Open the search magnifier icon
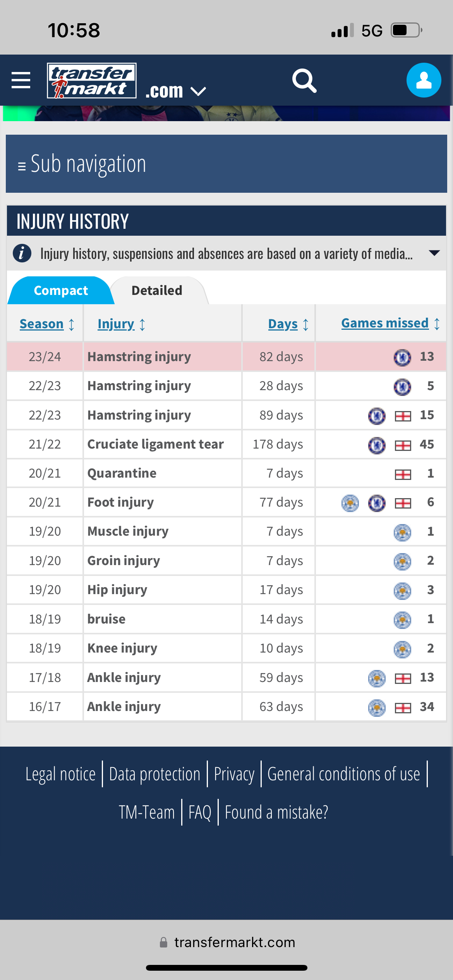 (304, 81)
